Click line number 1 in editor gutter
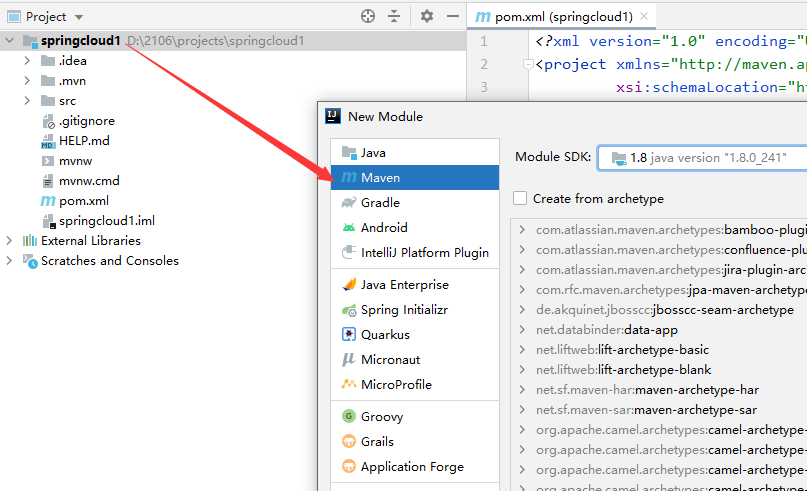The width and height of the screenshot is (807, 491). coord(484,41)
